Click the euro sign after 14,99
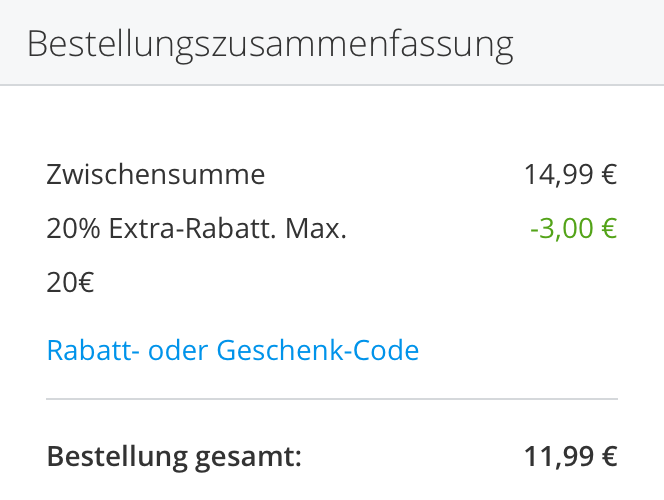Screen dimensions: 664x500 click(609, 176)
